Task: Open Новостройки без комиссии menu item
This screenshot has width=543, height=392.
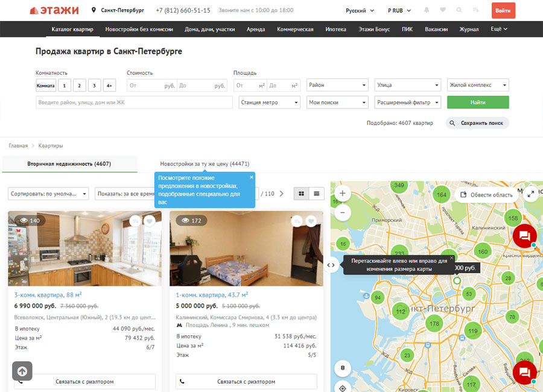Action: (139, 29)
